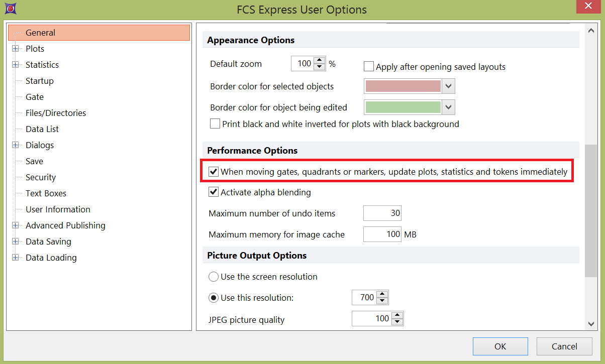Click the Maximum number of undo items field
This screenshot has height=364, width=605.
click(x=382, y=213)
